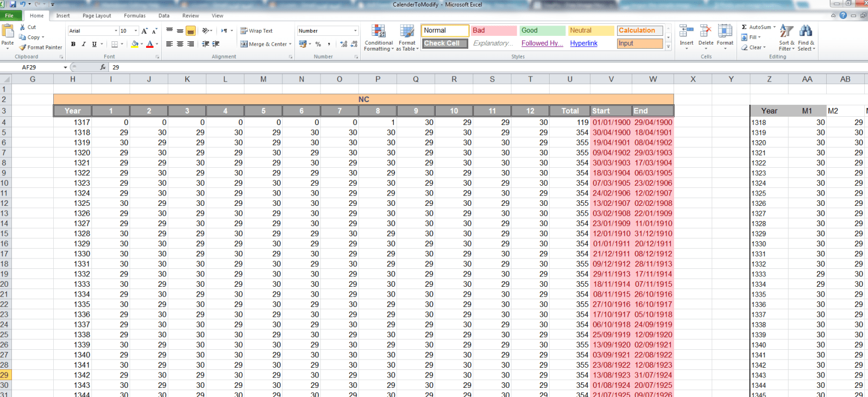This screenshot has height=397, width=868.
Task: Switch to the Formulas tab
Action: 135,16
